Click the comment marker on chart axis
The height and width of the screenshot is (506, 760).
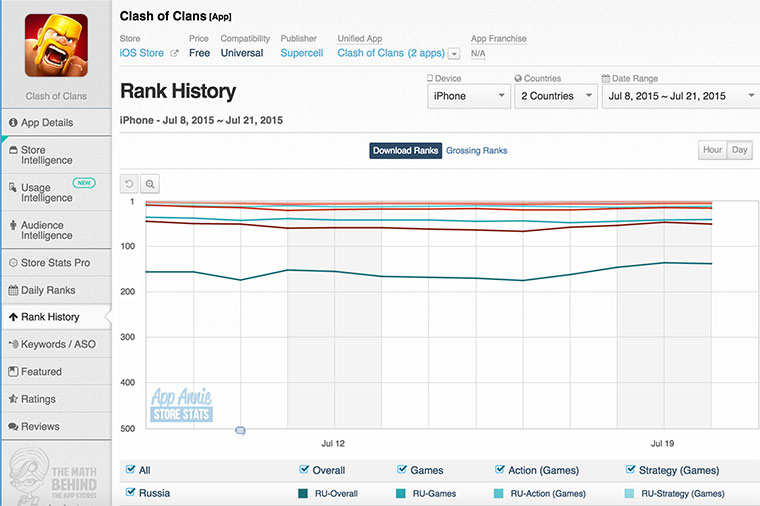click(240, 430)
